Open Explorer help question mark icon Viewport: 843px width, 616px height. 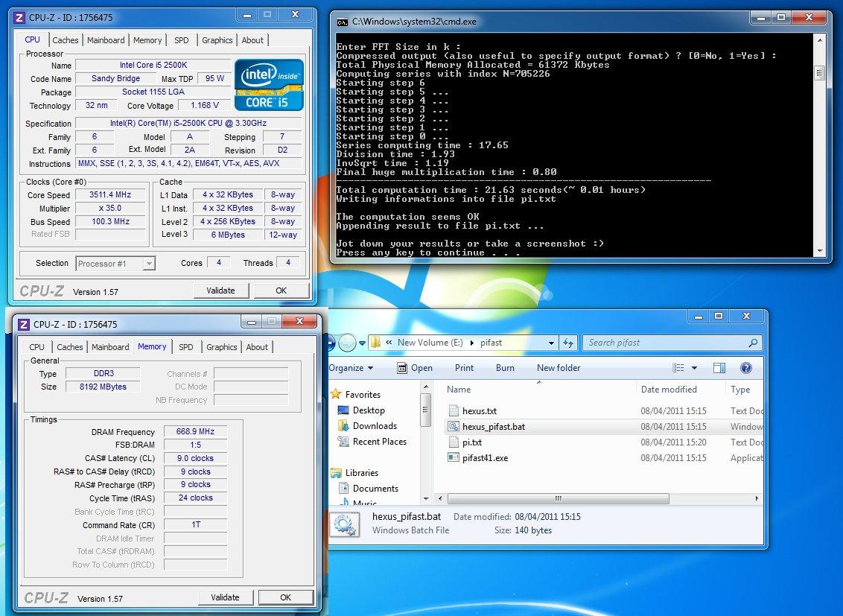pos(745,368)
